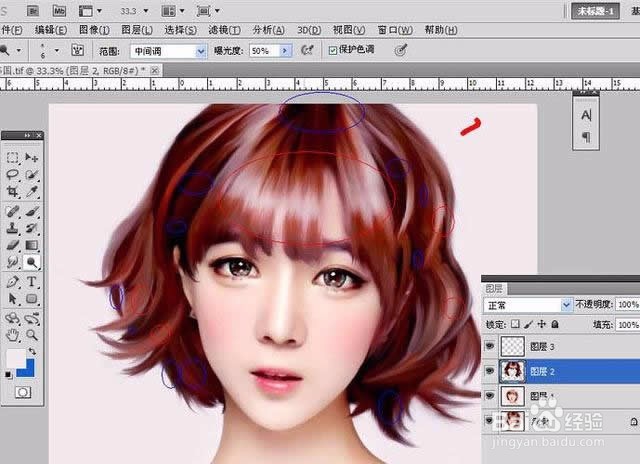640x464 pixels.
Task: Select the Lasso tool
Action: [13, 175]
